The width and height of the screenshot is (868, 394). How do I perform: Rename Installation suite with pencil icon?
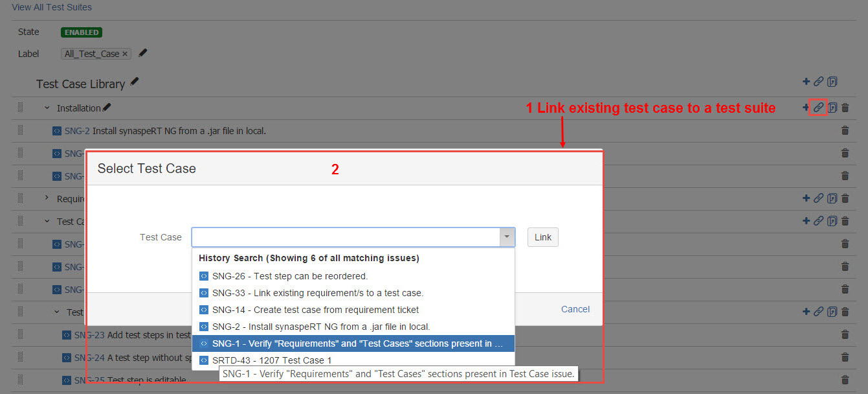(x=107, y=108)
